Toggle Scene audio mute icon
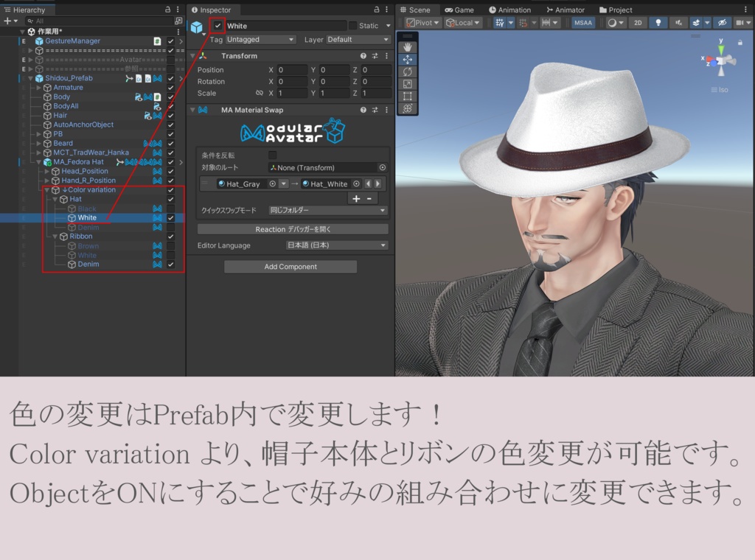 [680, 22]
